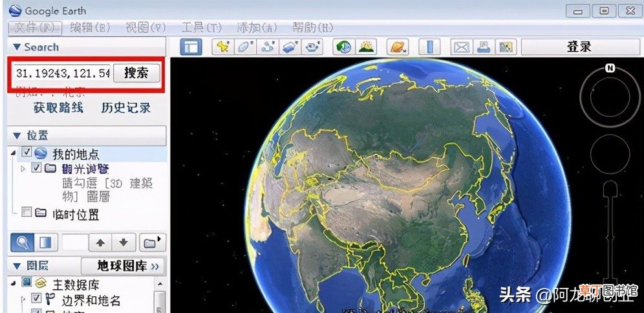The width and height of the screenshot is (644, 313).
Task: Click the look-around compass ring
Action: [610, 97]
